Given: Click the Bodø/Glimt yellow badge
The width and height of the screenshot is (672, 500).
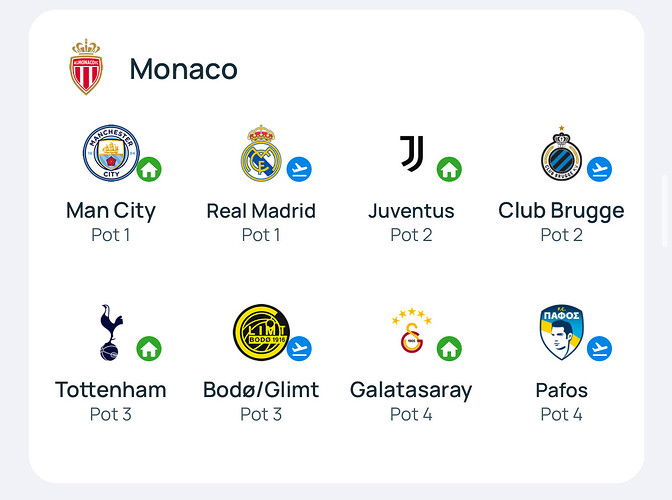Looking at the screenshot, I should [x=261, y=332].
